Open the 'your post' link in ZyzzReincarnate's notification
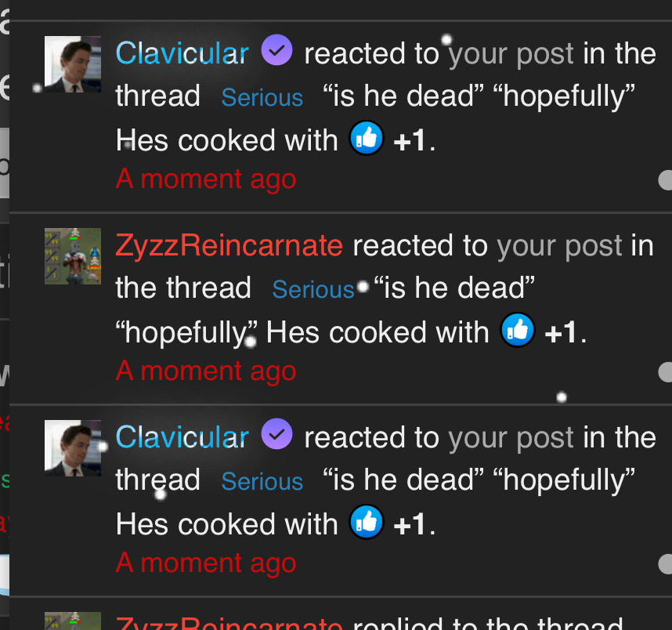This screenshot has height=630, width=672. (559, 247)
